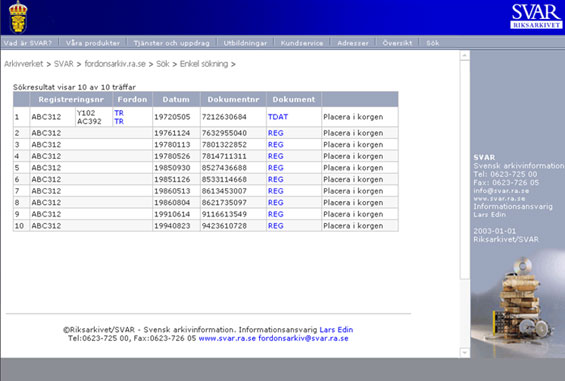Open TR link for vehicle Y102

119,113
